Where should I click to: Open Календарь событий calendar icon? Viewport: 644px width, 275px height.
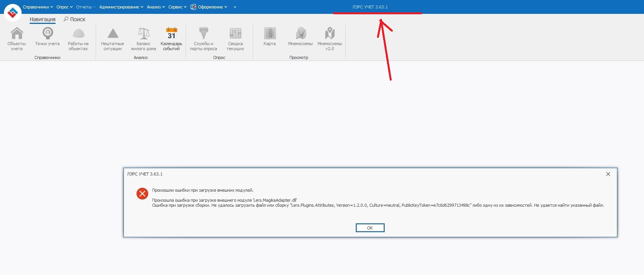point(171,34)
